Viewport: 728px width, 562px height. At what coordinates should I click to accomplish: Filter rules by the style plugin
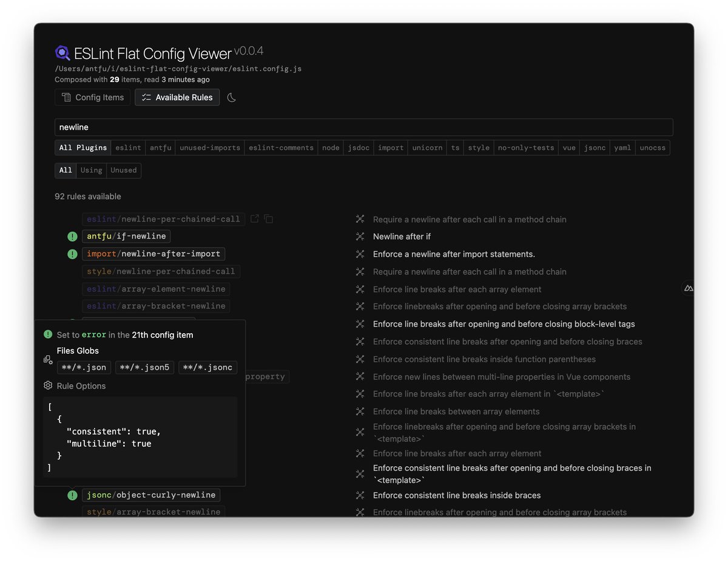coord(479,147)
